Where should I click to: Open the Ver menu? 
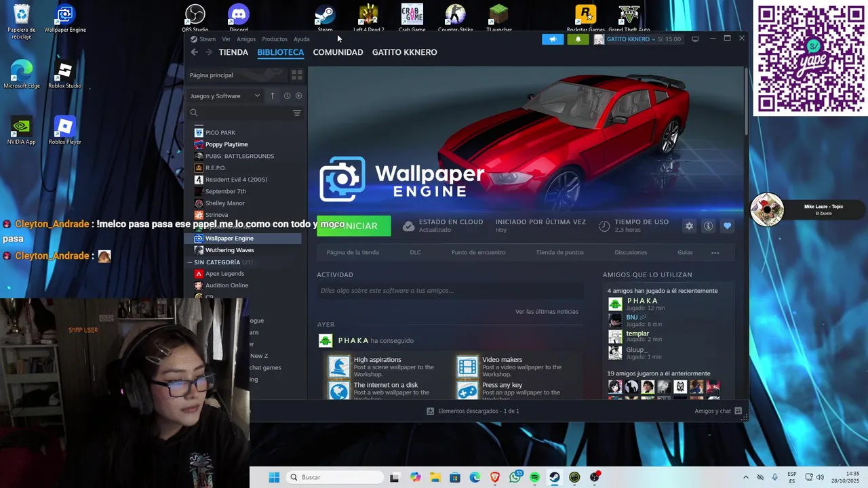tap(226, 39)
